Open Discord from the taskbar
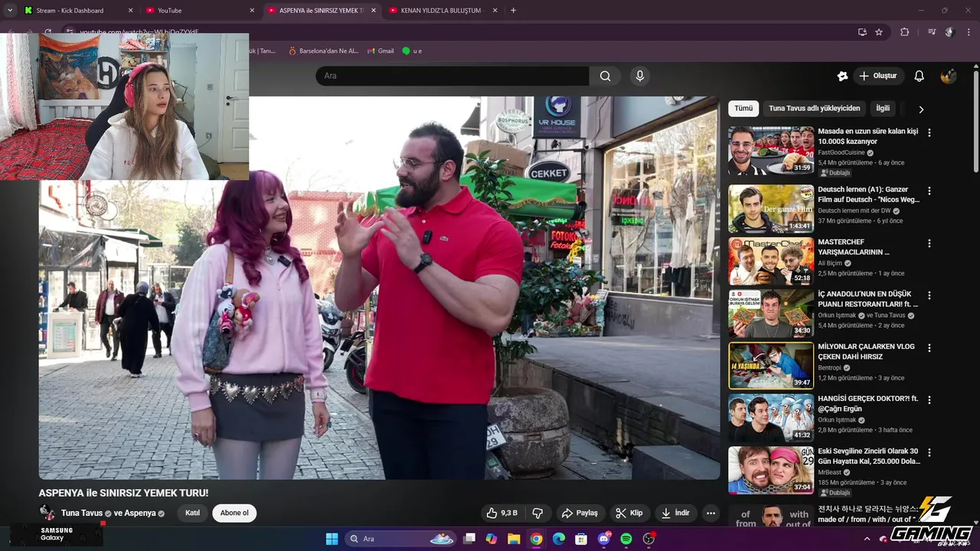This screenshot has height=551, width=980. coord(604,539)
